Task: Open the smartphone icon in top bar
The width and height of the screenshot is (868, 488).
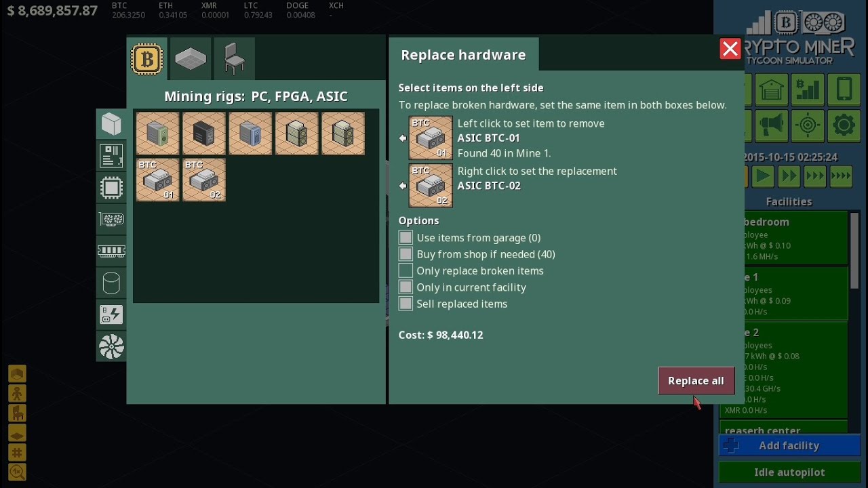Action: coord(844,89)
